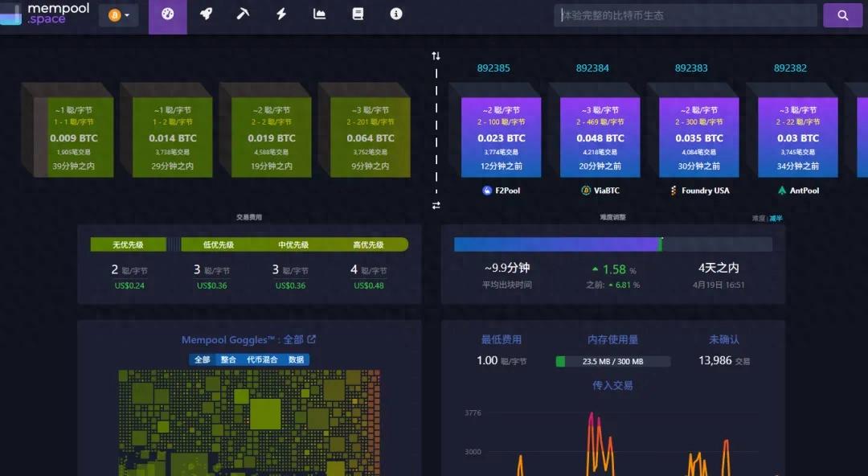Click the user avatar icon top left

113,14
